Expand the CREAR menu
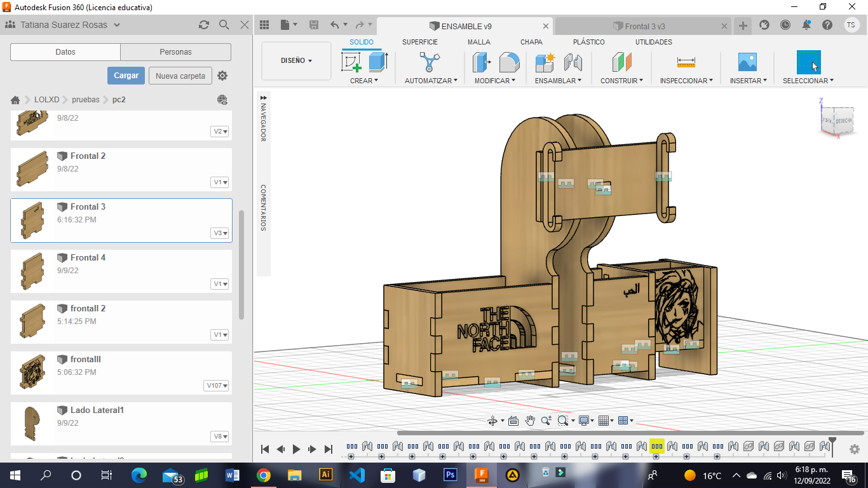Viewport: 868px width, 488px height. pos(364,81)
